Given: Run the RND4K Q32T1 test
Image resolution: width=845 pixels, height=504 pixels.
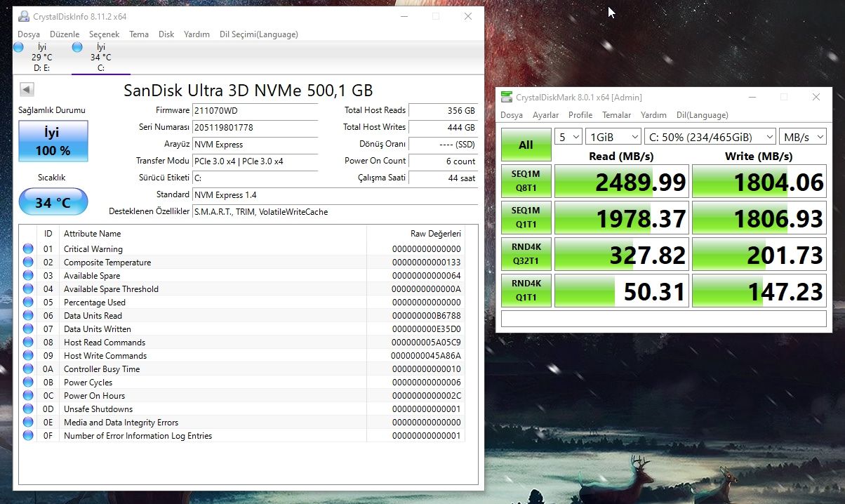Looking at the screenshot, I should pyautogui.click(x=526, y=254).
